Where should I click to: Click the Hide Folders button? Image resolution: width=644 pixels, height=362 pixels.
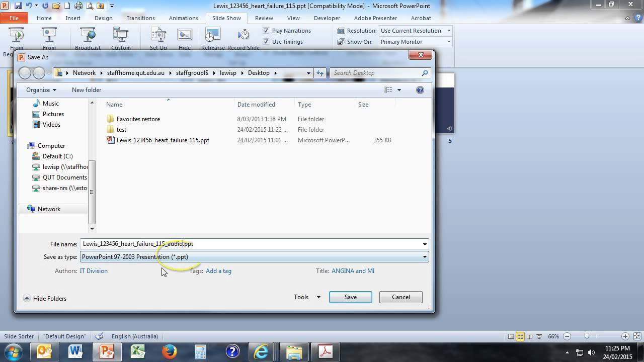[x=45, y=298]
